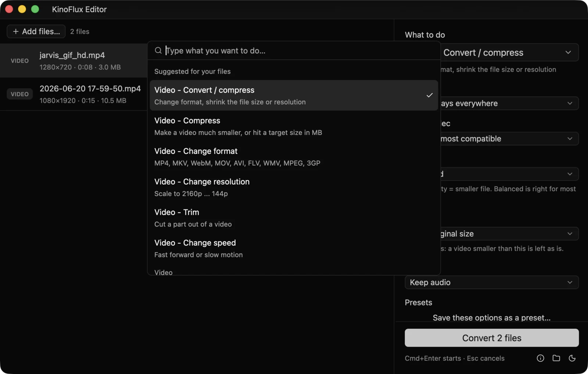Image resolution: width=588 pixels, height=374 pixels.
Task: Click the VIDEO badge for jarvis_gif_hd.mp4
Action: [19, 61]
